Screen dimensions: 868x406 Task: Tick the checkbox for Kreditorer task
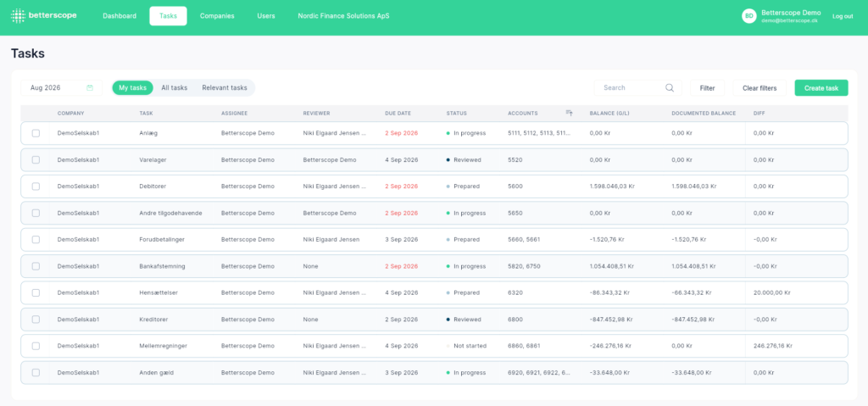36,319
